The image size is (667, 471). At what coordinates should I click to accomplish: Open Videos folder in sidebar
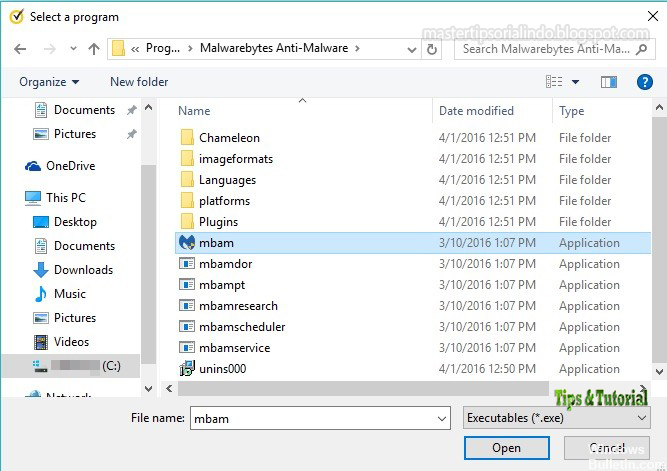(61, 342)
